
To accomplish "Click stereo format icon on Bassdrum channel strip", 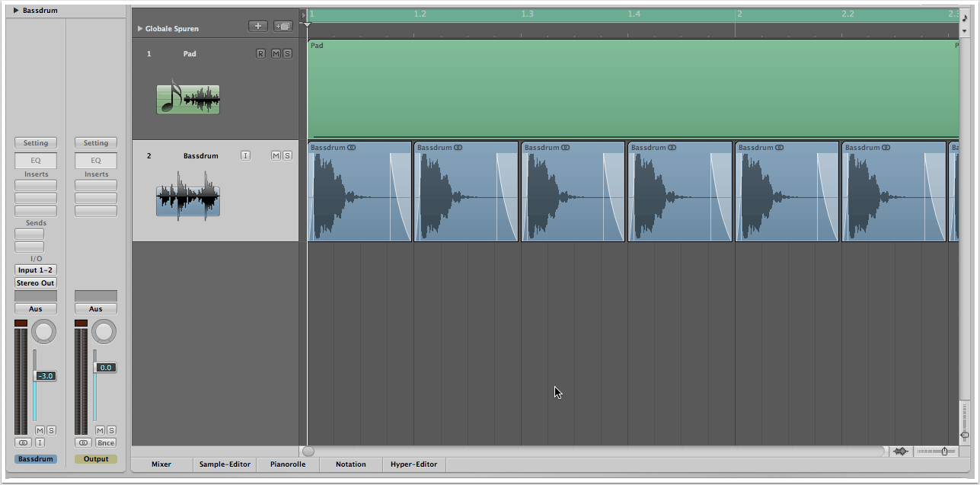I will pos(23,442).
